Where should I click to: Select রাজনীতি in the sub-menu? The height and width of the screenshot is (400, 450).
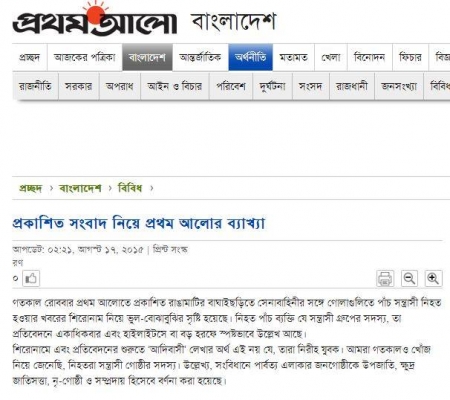coord(35,87)
